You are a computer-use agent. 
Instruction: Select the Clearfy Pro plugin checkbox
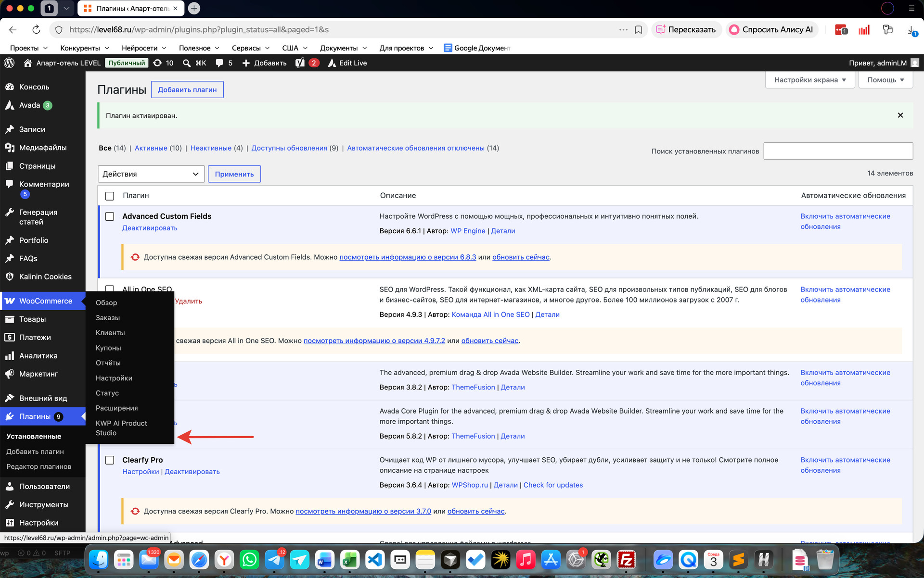click(110, 460)
